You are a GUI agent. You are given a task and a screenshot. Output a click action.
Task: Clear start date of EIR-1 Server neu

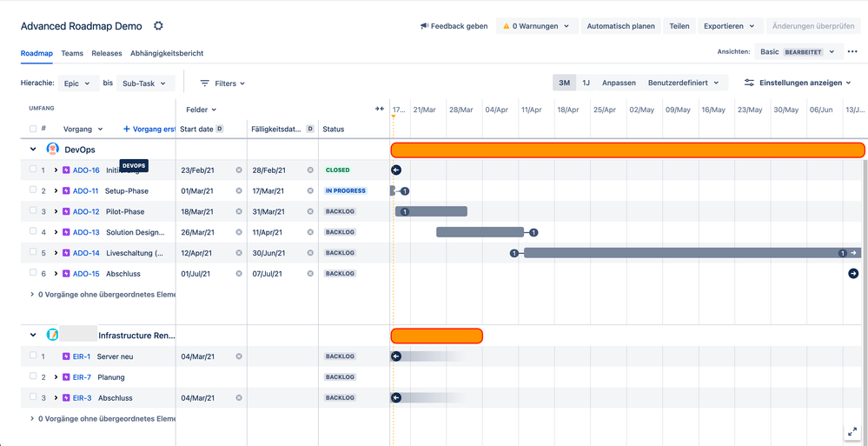coord(239,356)
